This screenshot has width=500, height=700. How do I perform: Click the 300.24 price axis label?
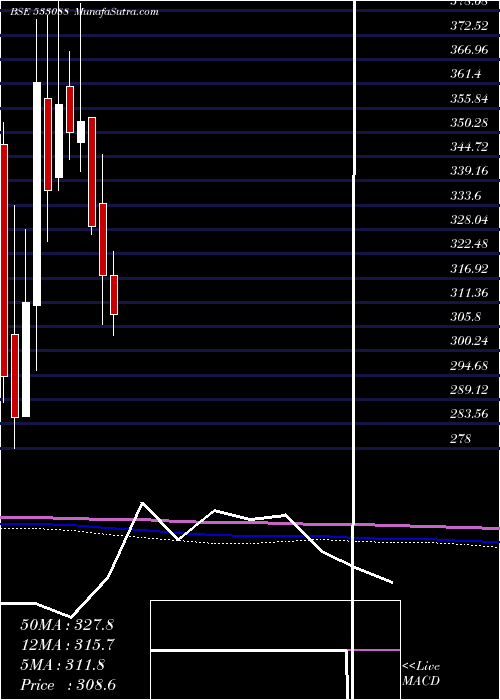[469, 341]
